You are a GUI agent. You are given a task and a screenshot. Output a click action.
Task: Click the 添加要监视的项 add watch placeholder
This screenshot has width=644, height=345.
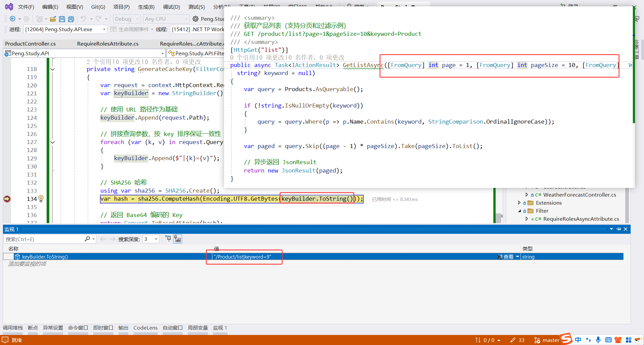point(27,264)
